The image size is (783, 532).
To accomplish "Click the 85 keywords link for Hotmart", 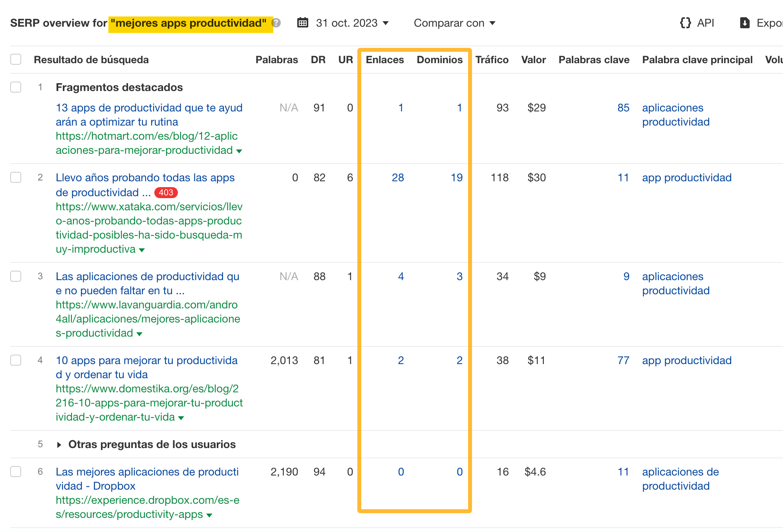I will tap(623, 107).
